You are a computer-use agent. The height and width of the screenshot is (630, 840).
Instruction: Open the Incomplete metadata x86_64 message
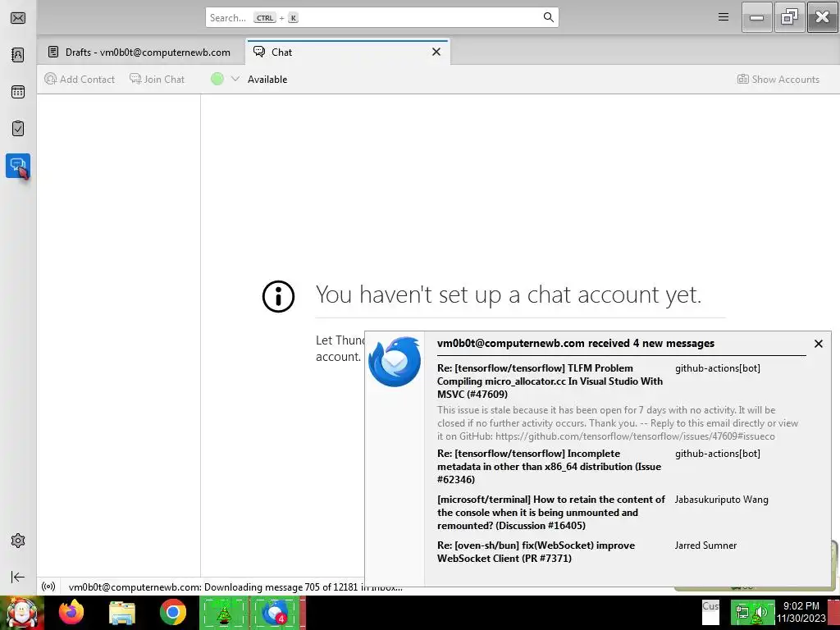549,466
